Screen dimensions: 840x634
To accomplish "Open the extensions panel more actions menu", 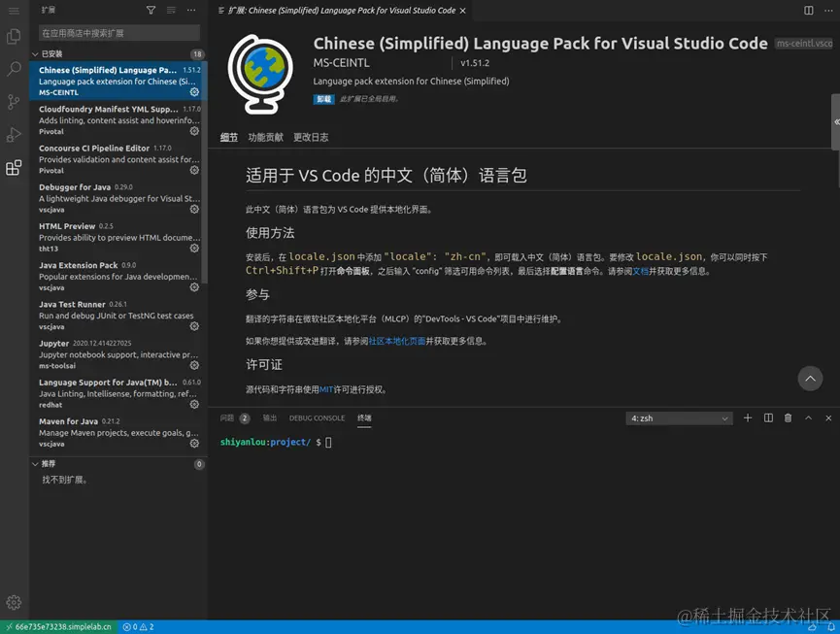I will click(191, 10).
